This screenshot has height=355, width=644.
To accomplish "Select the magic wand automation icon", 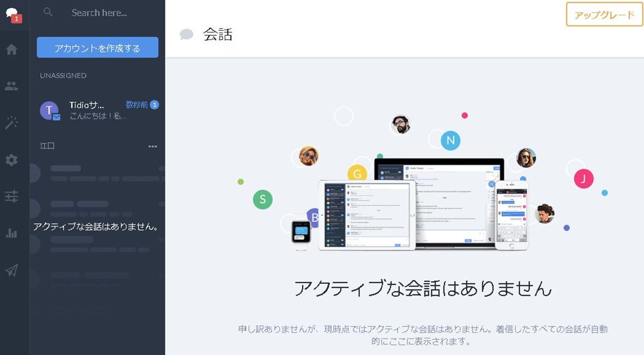I will (x=11, y=123).
